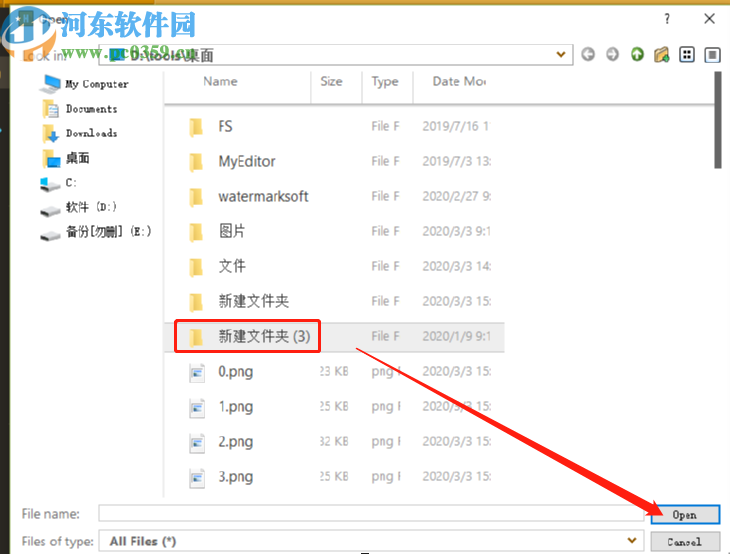Select 软件 (D:) drive in sidebar
This screenshot has width=730, height=554.
pos(79,207)
